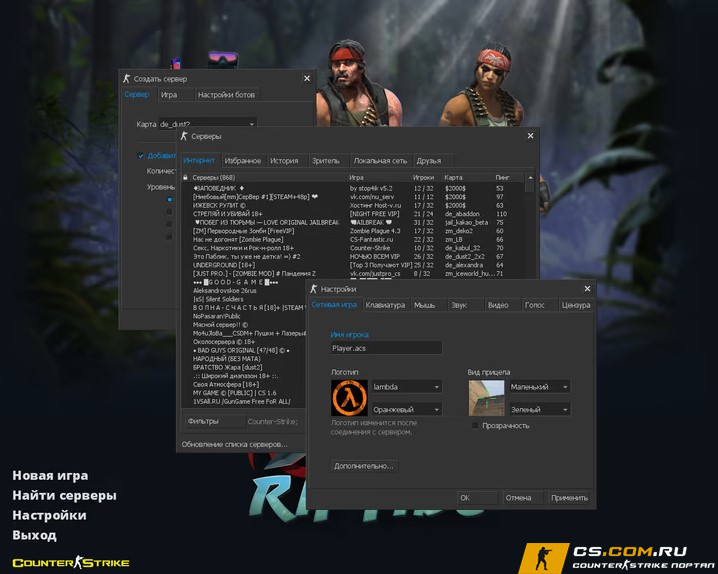Click the Имя игрока field containing Player.acs
The image size is (718, 574).
click(386, 348)
